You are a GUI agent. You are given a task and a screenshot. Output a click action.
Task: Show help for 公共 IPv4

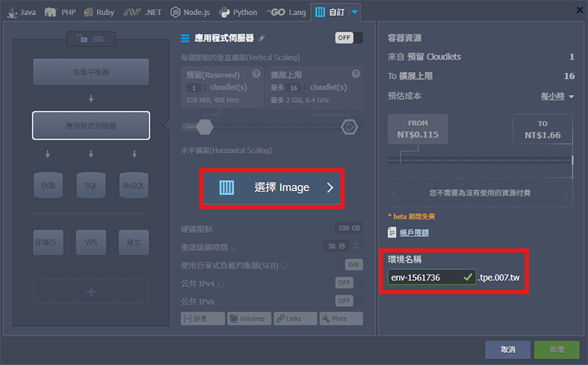[x=221, y=284]
